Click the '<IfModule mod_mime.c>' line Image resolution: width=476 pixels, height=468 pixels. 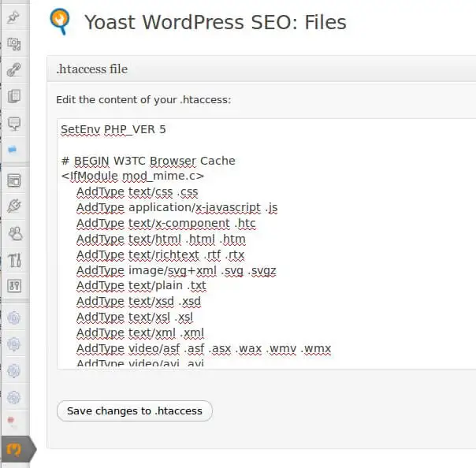coord(132,176)
